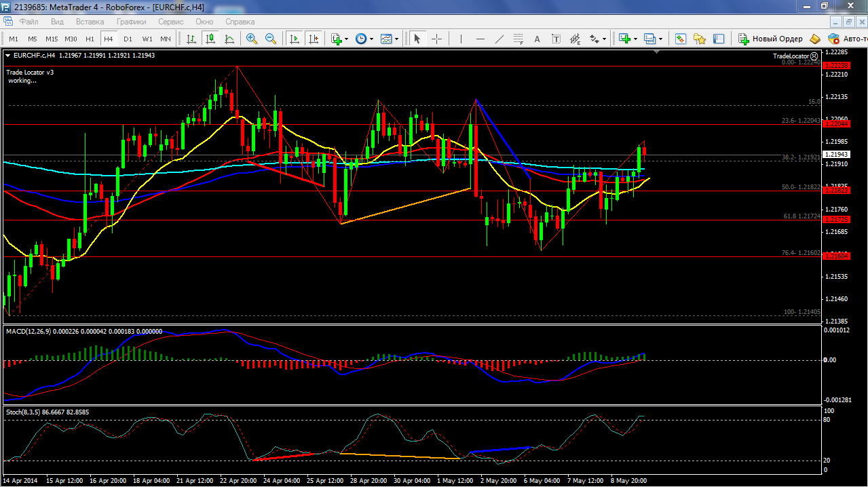Viewport: 868px width, 487px height.
Task: Toggle the Terminal window
Action: (x=718, y=39)
